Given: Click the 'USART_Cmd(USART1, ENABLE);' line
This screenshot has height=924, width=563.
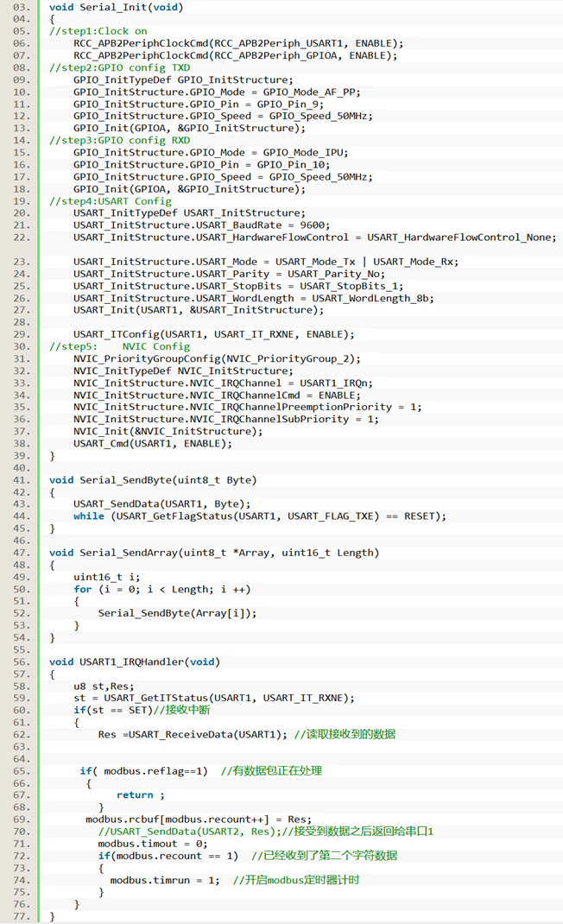Looking at the screenshot, I should (x=152, y=444).
